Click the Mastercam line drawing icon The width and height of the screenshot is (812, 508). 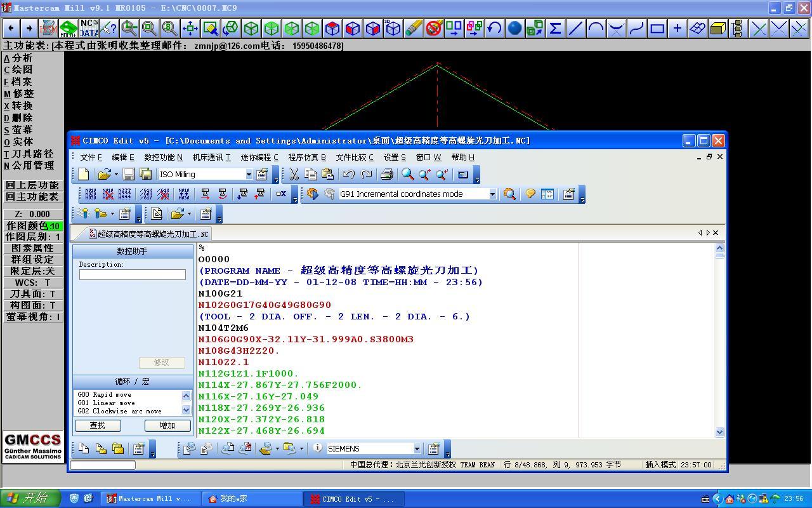575,29
